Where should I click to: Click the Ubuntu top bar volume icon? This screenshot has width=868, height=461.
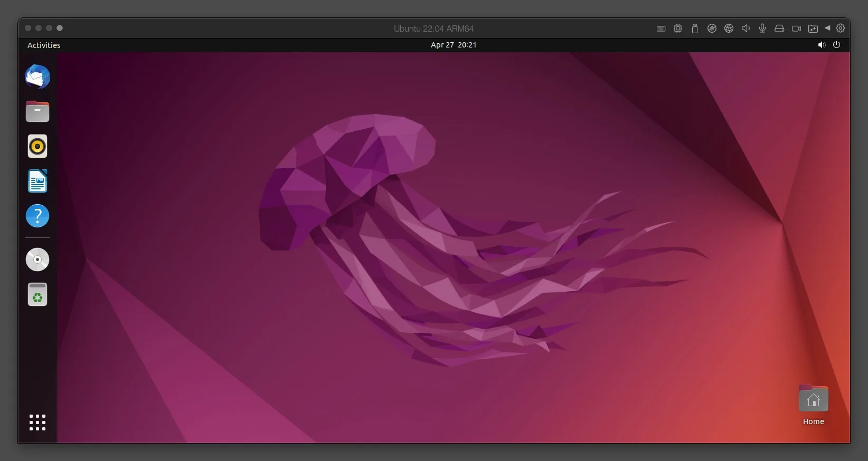[x=822, y=45]
